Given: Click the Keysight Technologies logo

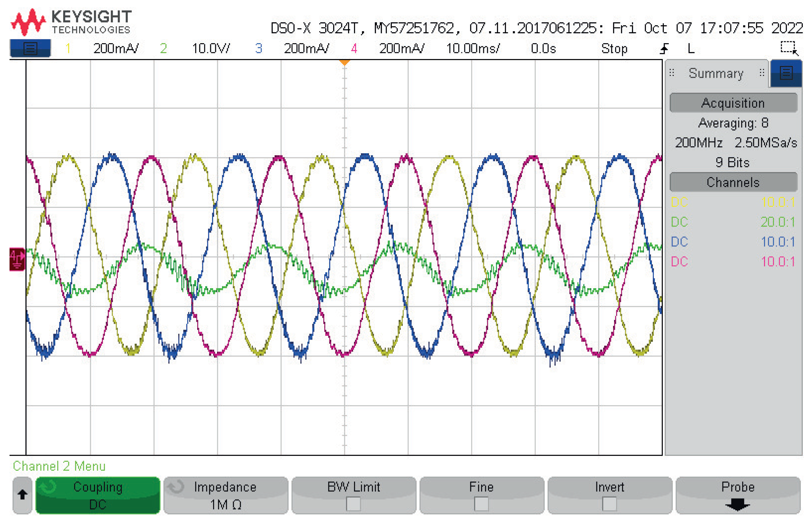Looking at the screenshot, I should [71, 22].
